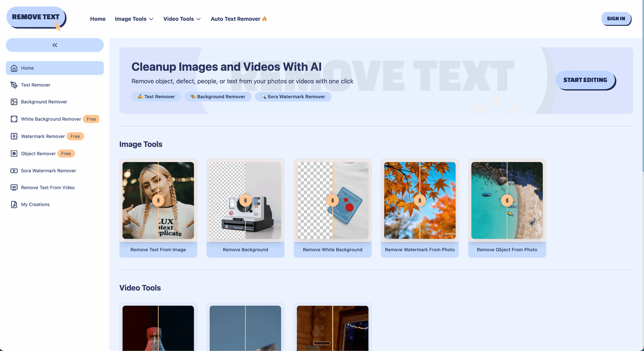Expand the Image Tools dropdown menu
The image size is (644, 351).
(x=134, y=19)
